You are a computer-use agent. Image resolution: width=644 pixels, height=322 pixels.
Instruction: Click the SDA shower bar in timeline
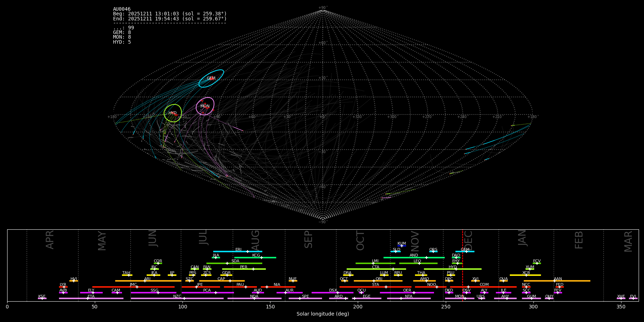pos(234,263)
